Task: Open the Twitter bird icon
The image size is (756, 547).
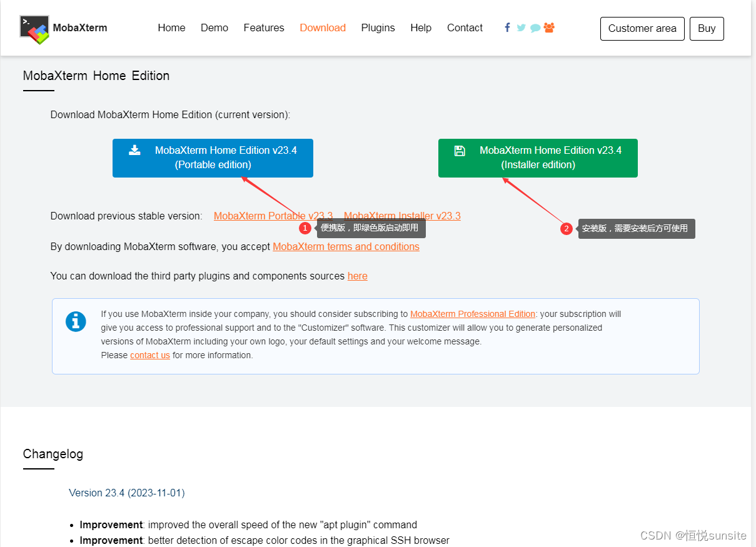Action: [521, 28]
